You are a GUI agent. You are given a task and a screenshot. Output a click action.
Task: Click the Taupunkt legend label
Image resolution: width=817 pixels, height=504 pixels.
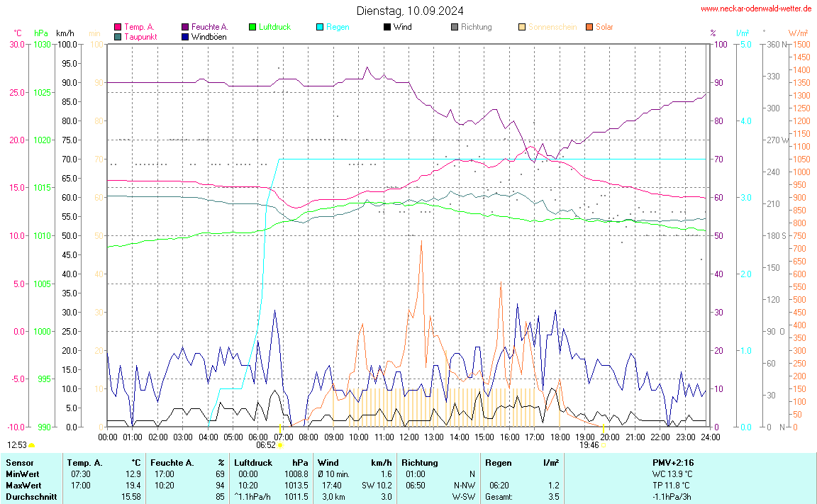(140, 36)
